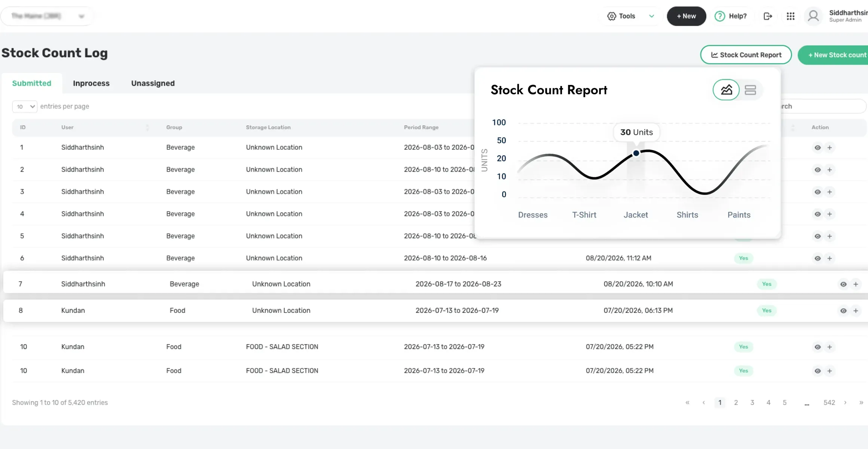Click Jacket label on chart axis
Viewport: 868px width, 449px height.
[x=636, y=215]
